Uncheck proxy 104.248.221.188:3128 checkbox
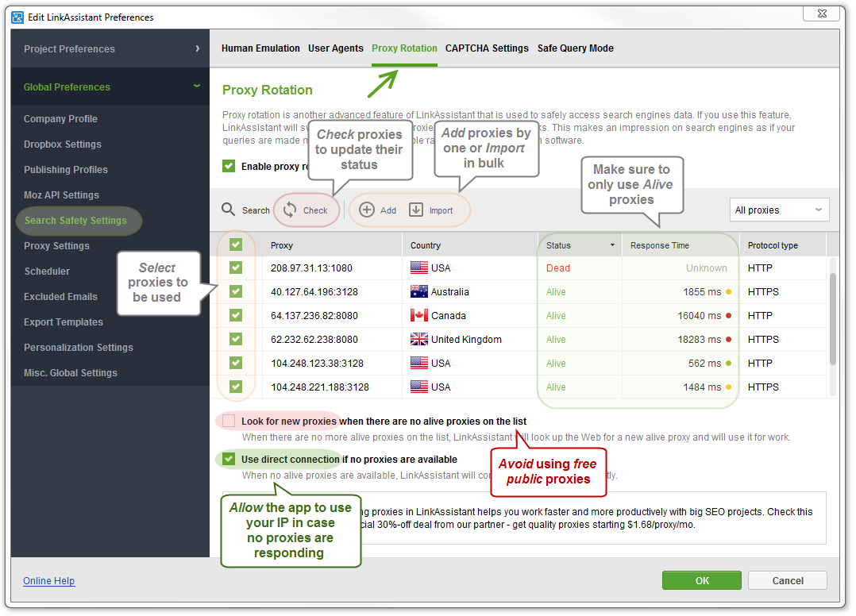Viewport: 856px width, 616px height. (x=235, y=387)
